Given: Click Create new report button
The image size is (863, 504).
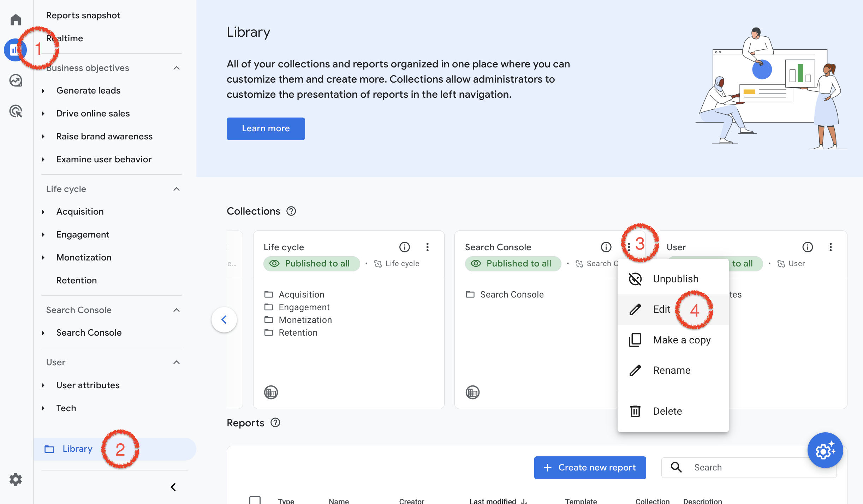Looking at the screenshot, I should click(590, 468).
